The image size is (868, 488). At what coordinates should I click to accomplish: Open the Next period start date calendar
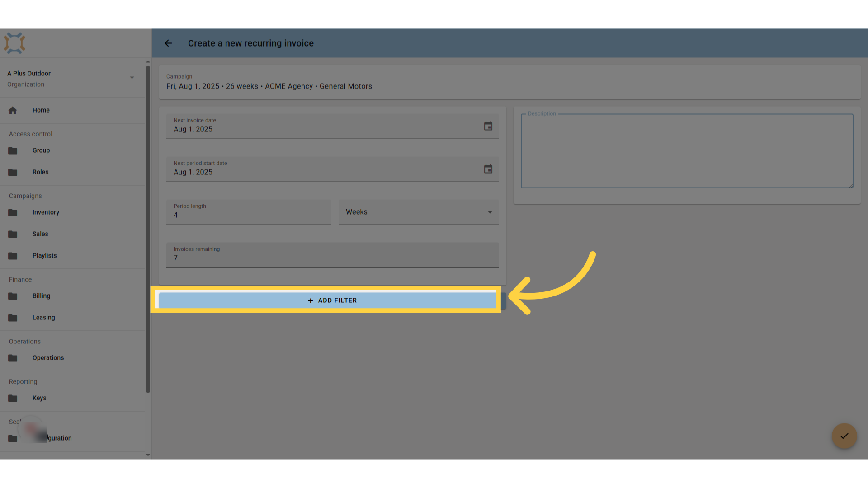[488, 169]
